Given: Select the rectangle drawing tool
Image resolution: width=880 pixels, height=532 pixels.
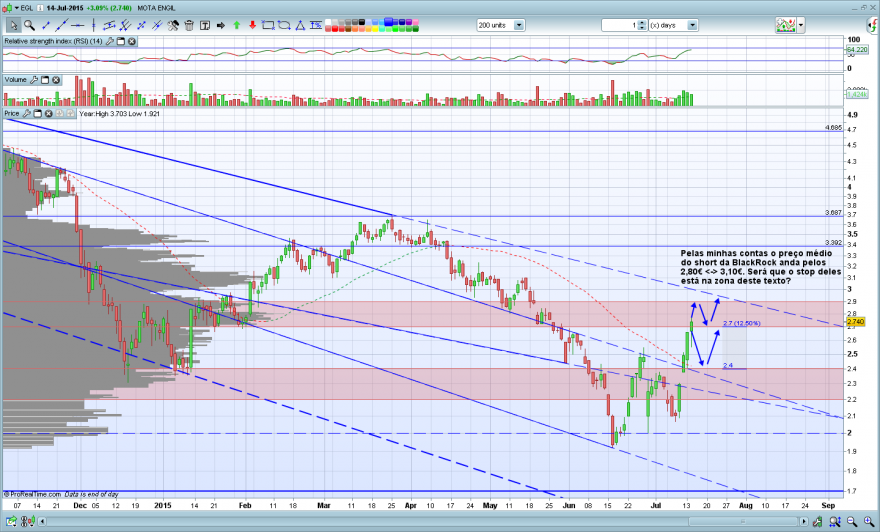Looking at the screenshot, I should pyautogui.click(x=268, y=25).
